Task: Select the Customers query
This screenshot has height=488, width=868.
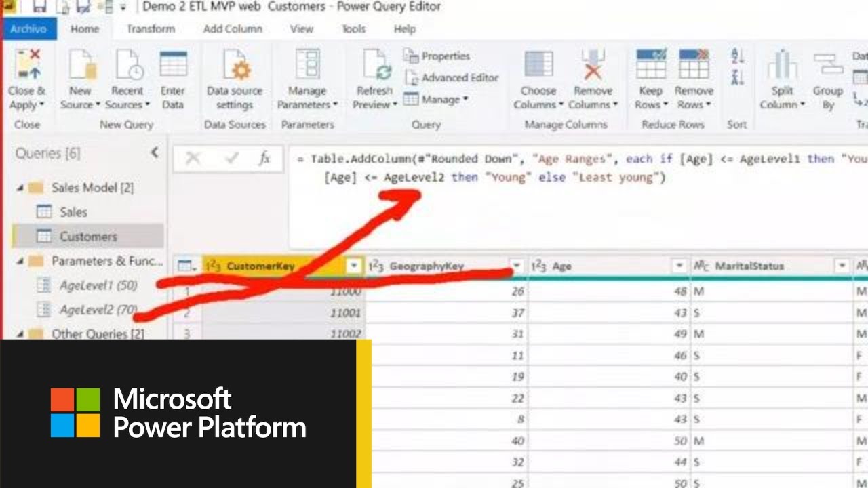Action: click(x=88, y=237)
